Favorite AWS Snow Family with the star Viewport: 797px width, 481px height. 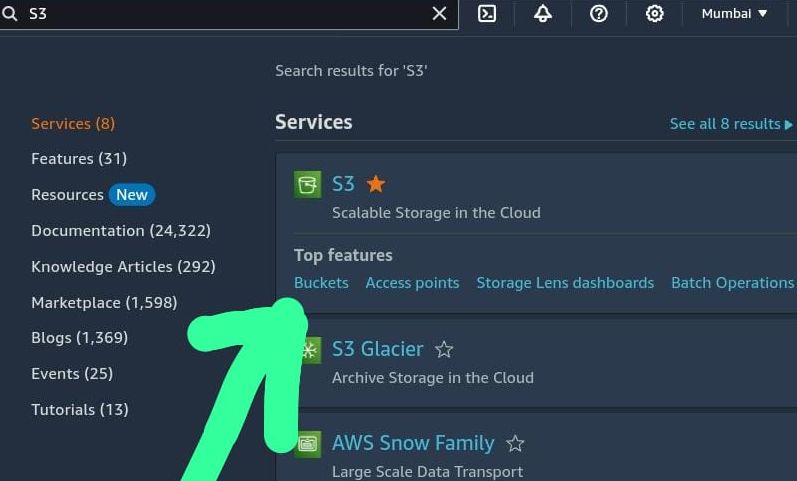click(x=515, y=443)
